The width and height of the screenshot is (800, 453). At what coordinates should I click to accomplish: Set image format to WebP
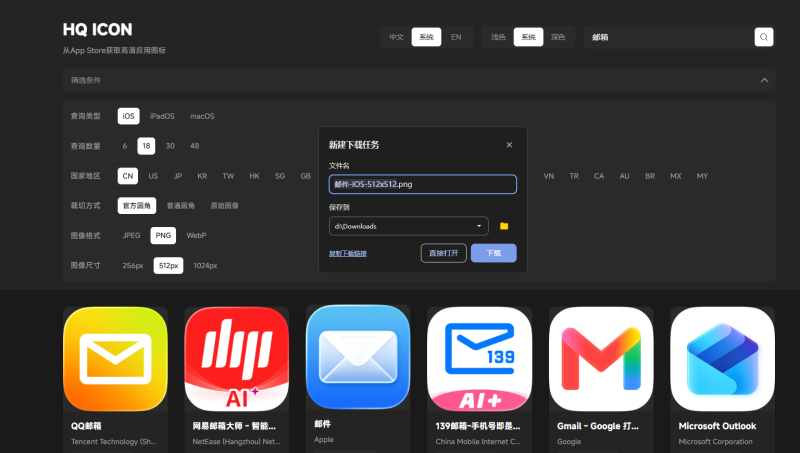pos(196,235)
